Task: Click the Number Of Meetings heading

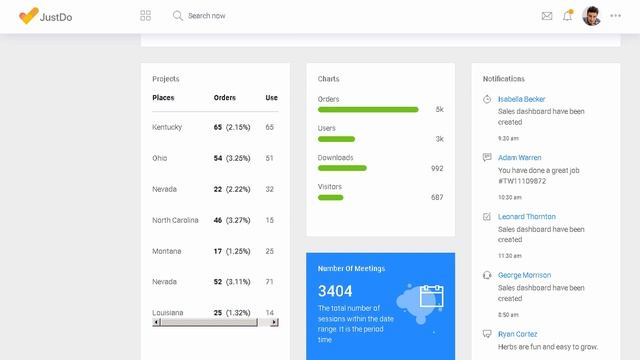Action: 351,269
